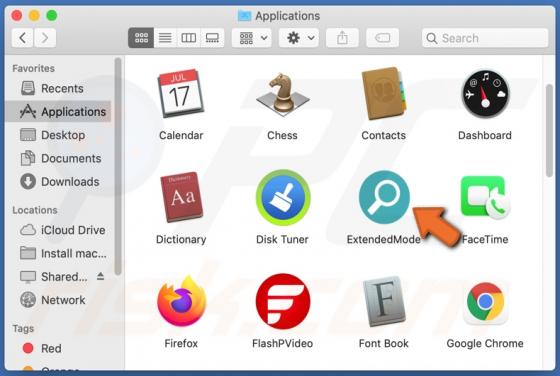The height and width of the screenshot is (376, 560).
Task: Open Documents in the sidebar
Action: (58, 158)
